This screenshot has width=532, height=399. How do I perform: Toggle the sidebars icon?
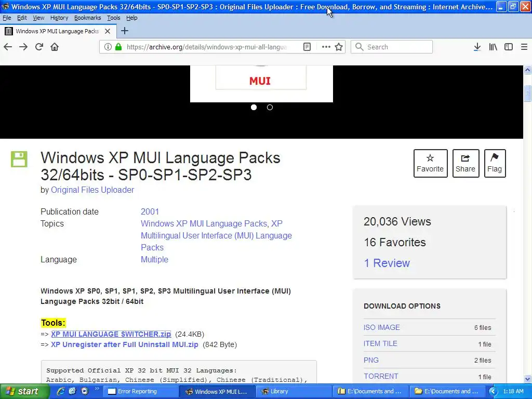508,47
